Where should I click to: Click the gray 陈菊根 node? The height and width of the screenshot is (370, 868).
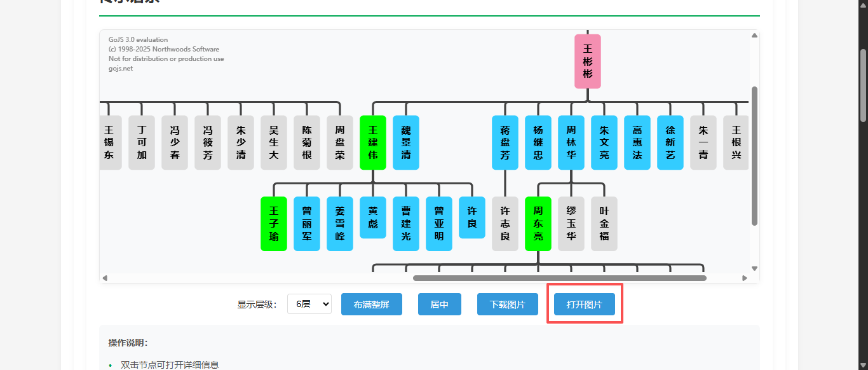click(x=306, y=142)
